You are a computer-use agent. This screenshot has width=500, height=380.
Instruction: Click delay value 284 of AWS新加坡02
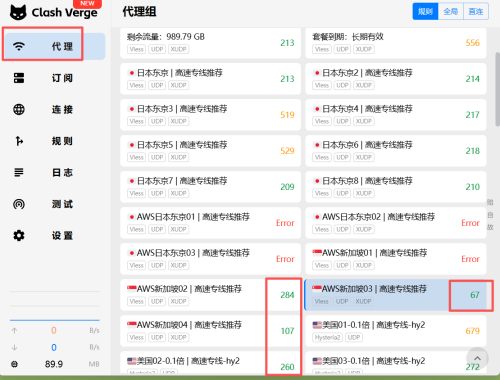click(287, 295)
